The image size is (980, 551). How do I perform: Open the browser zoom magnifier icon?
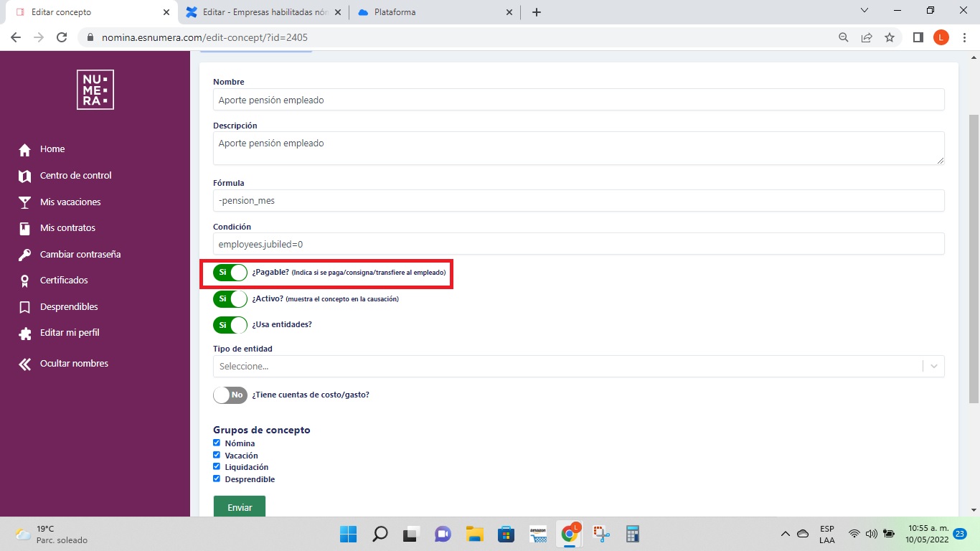(x=844, y=37)
